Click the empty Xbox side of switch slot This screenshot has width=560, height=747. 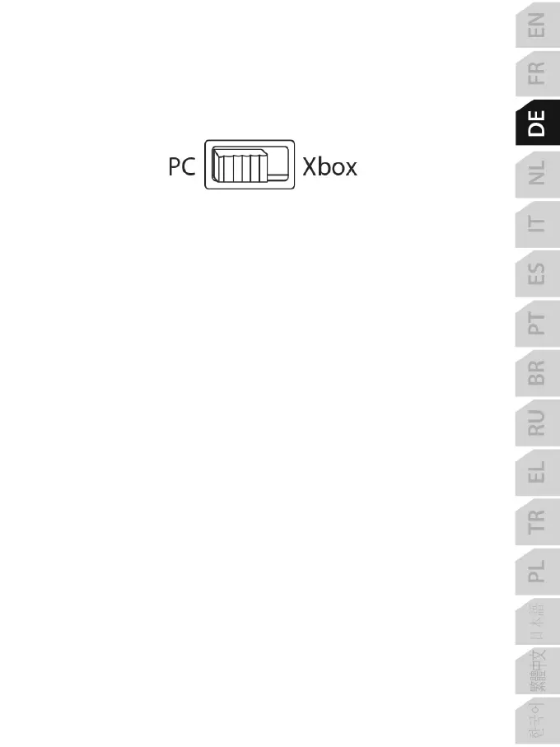pyautogui.click(x=278, y=165)
